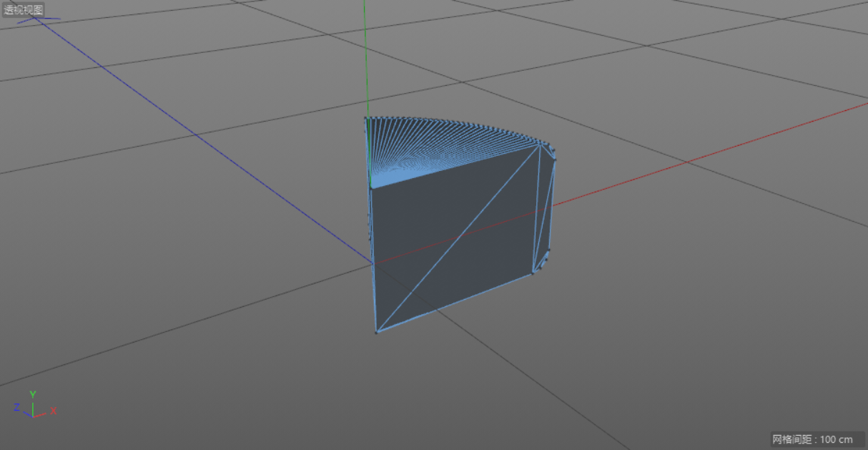The height and width of the screenshot is (450, 868).
Task: Click the 透视视图 viewport label
Action: click(24, 10)
